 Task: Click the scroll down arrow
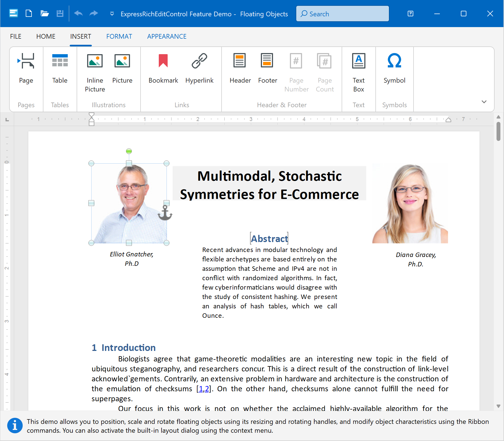[498, 406]
